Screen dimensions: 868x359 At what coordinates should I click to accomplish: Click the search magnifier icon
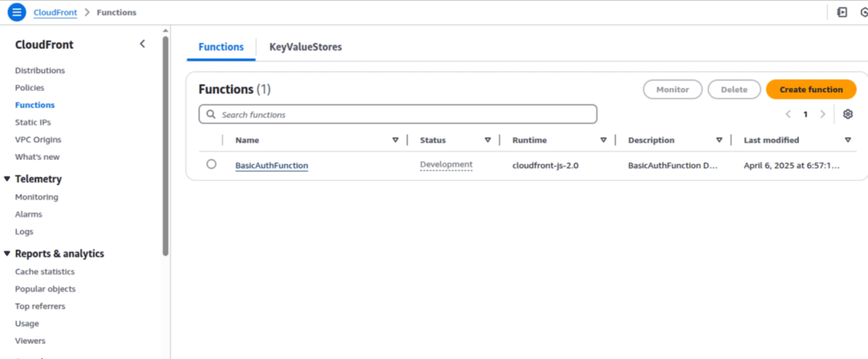point(211,115)
